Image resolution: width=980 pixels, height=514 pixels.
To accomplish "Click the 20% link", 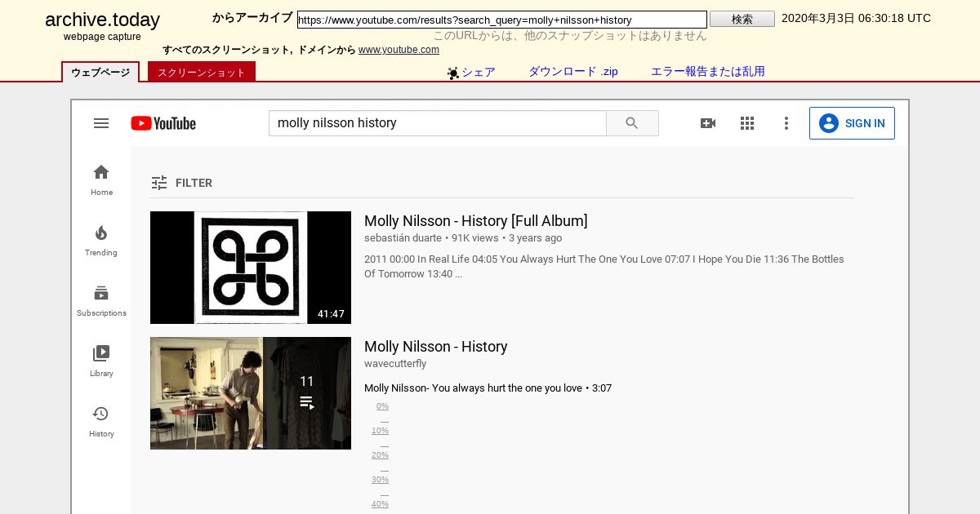I will pyautogui.click(x=380, y=455).
